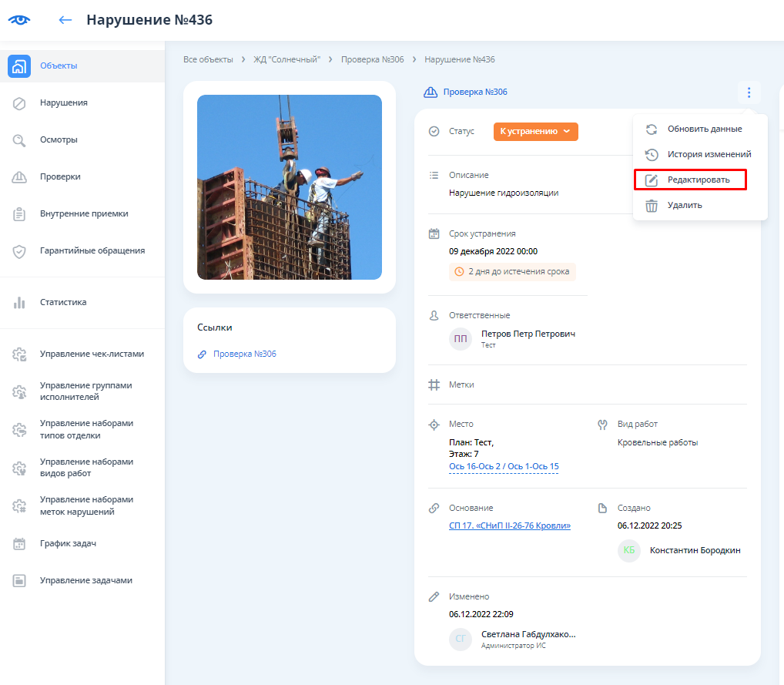Open the К устранению status dropdown
Image resolution: width=784 pixels, height=685 pixels.
tap(535, 132)
